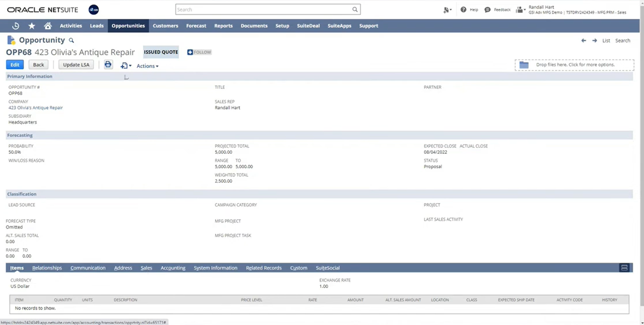Expand the Actions dropdown menu

pyautogui.click(x=147, y=66)
